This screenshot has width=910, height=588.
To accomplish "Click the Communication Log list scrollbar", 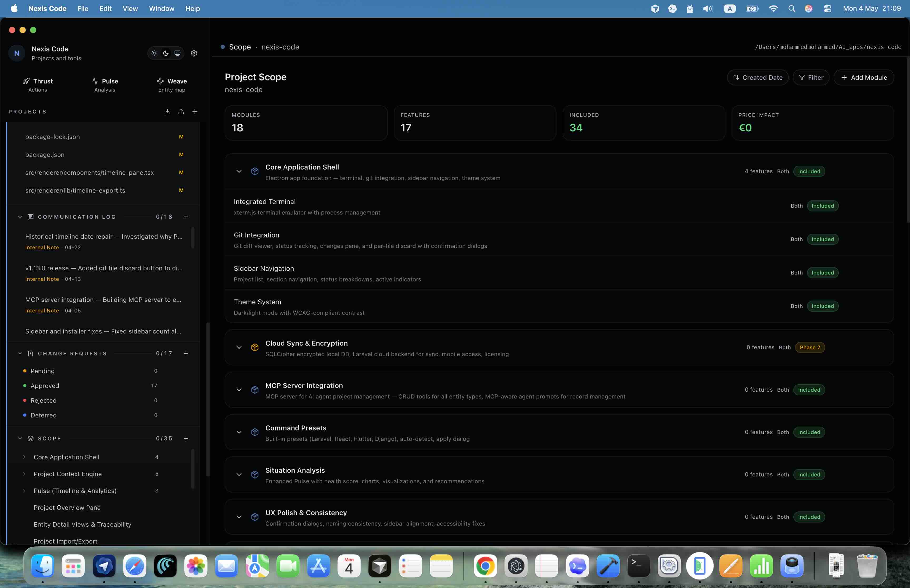I will [192, 238].
